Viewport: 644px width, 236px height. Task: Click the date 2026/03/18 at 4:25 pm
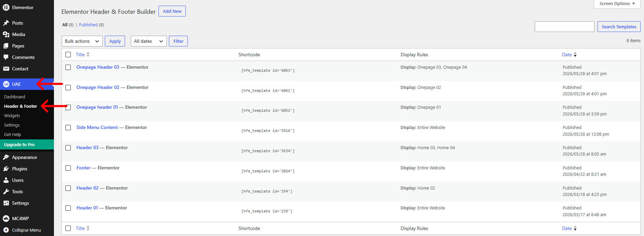point(584,194)
